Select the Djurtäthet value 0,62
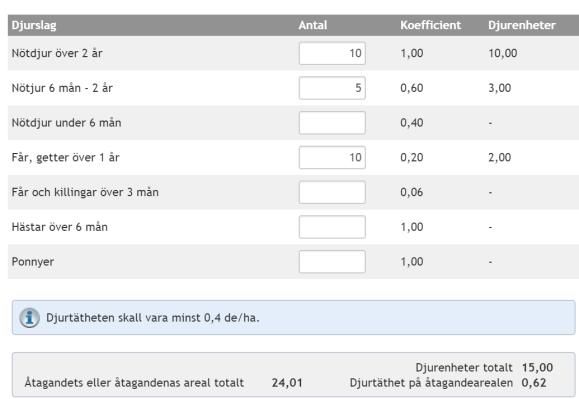 (534, 383)
